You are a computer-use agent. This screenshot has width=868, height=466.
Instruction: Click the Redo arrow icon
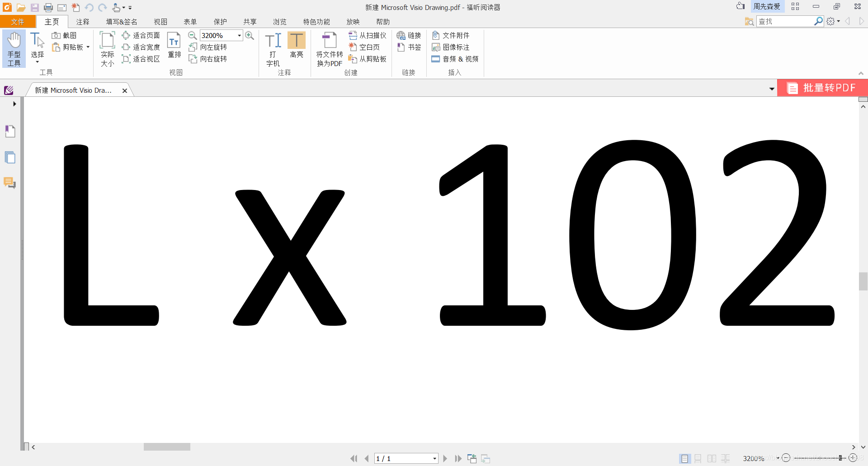coord(103,7)
